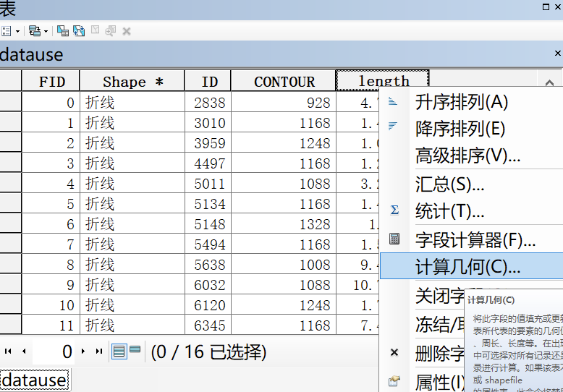The width and height of the screenshot is (563, 392).
Task: Switch to Show All Records view
Action: pos(119,351)
